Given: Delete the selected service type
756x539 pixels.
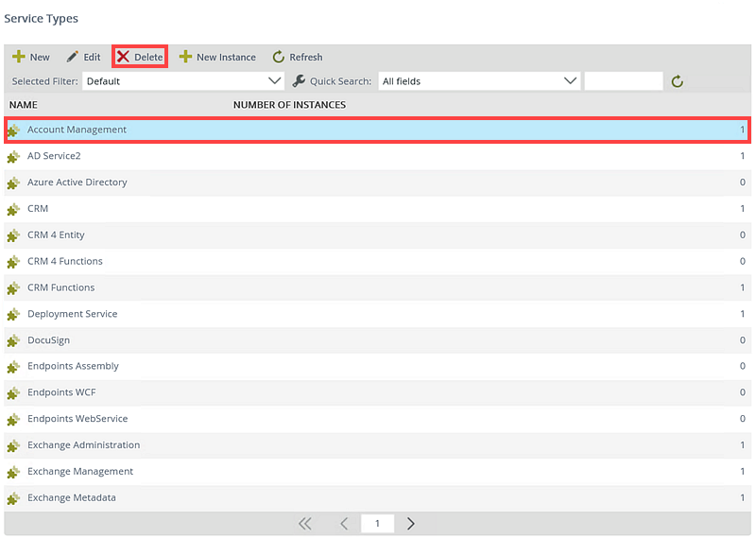Looking at the screenshot, I should 140,57.
